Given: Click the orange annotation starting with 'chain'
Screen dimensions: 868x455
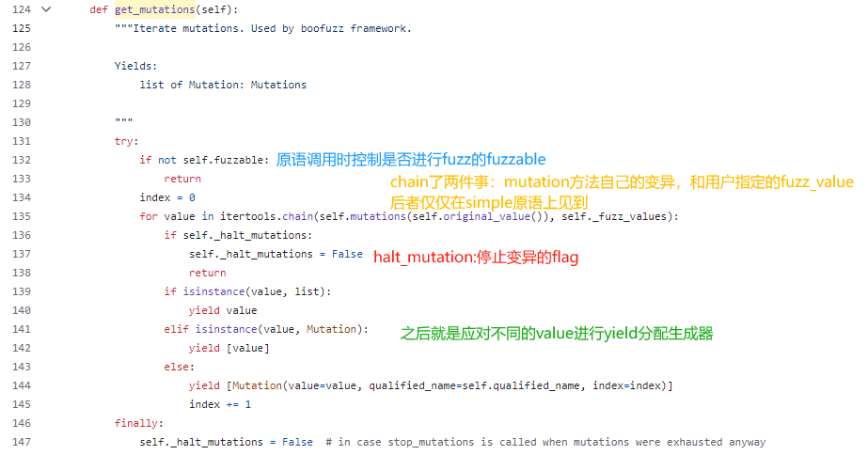Looking at the screenshot, I should [622, 181].
